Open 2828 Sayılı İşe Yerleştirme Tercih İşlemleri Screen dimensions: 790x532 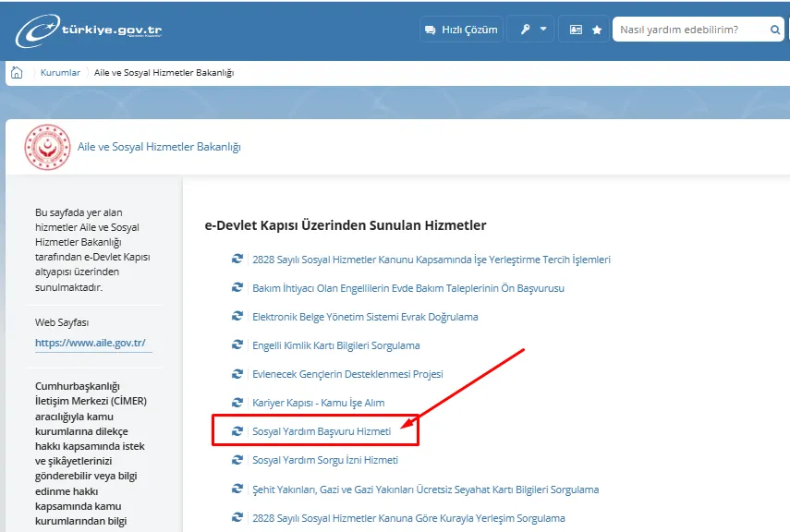pyautogui.click(x=431, y=260)
